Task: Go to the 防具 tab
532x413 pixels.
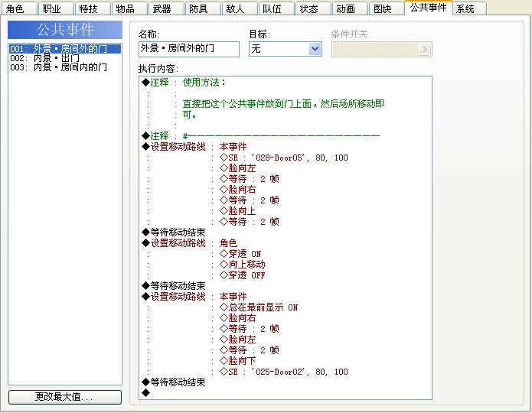Action: point(203,8)
